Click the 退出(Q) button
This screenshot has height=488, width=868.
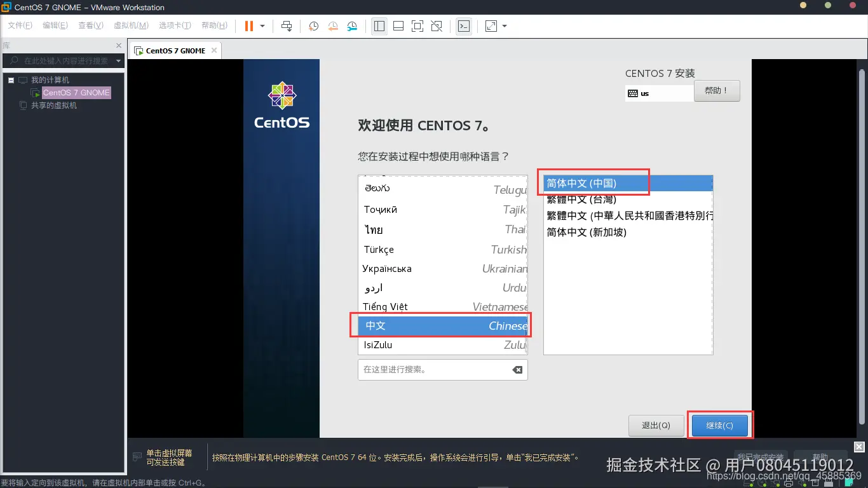[656, 425]
